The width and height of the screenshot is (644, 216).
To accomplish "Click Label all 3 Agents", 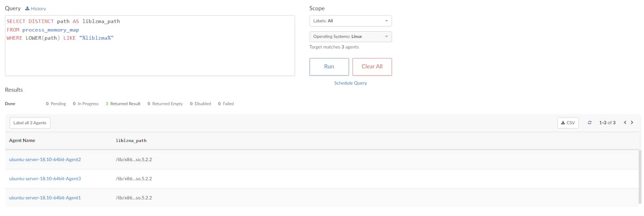I will pyautogui.click(x=30, y=123).
